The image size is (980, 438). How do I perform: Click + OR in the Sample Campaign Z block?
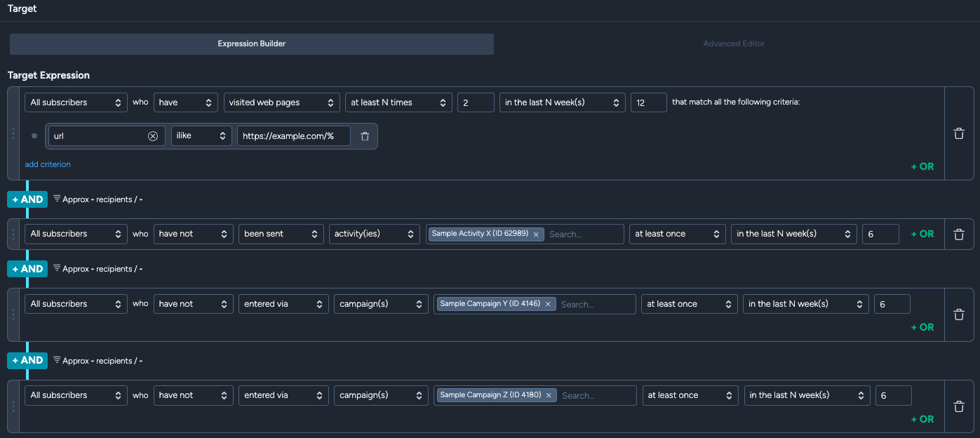point(922,419)
